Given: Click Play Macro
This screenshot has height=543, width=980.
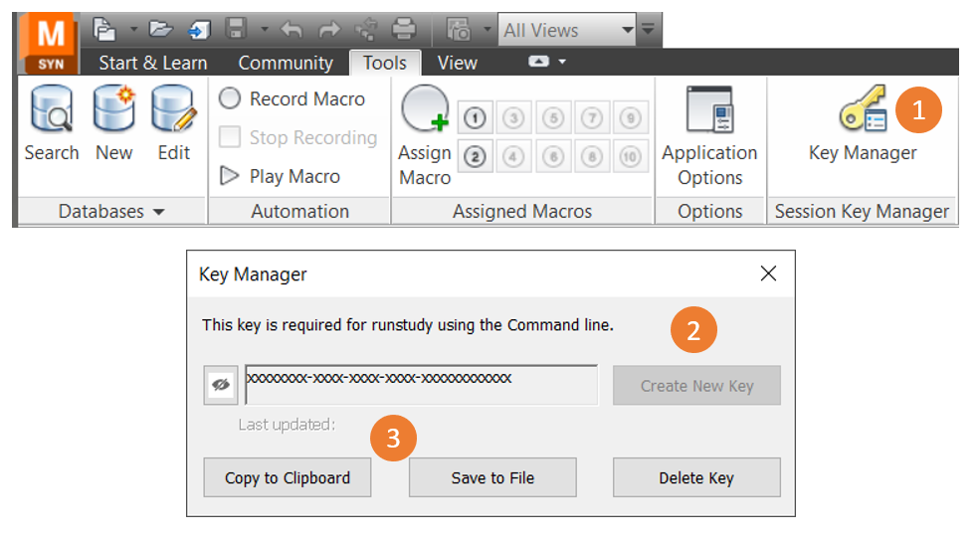Looking at the screenshot, I should click(x=281, y=176).
